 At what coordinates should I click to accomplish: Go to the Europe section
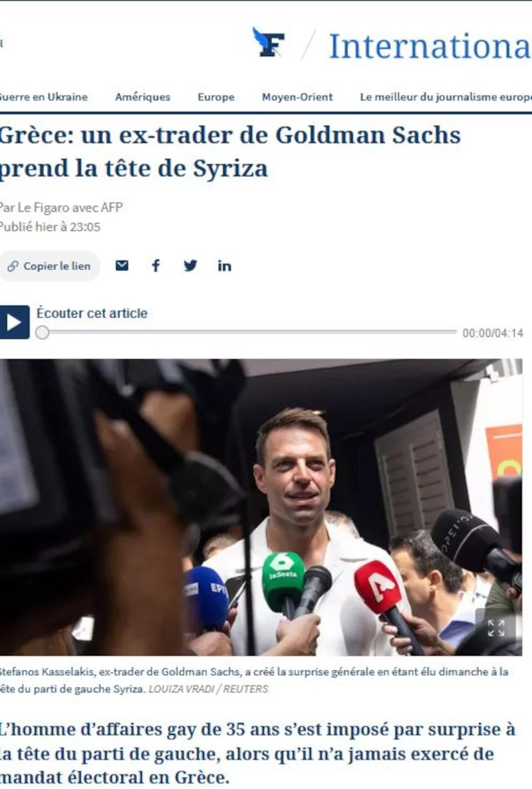point(215,96)
